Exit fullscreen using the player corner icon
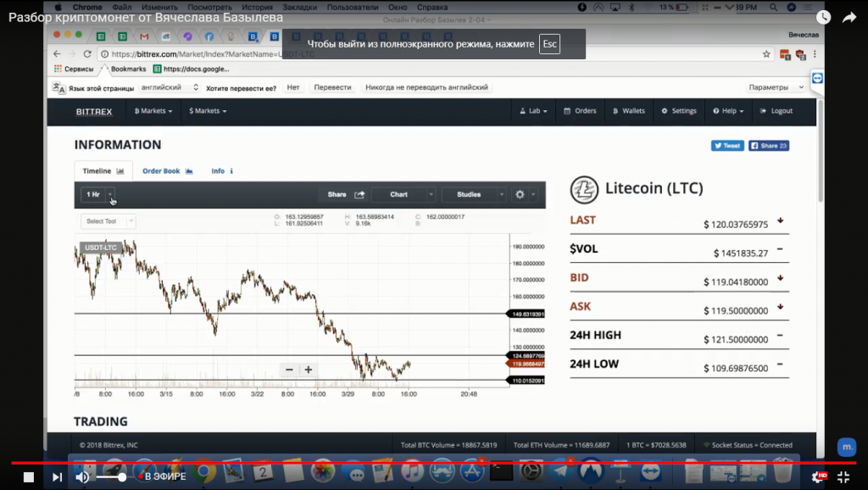868x490 pixels. click(x=843, y=476)
